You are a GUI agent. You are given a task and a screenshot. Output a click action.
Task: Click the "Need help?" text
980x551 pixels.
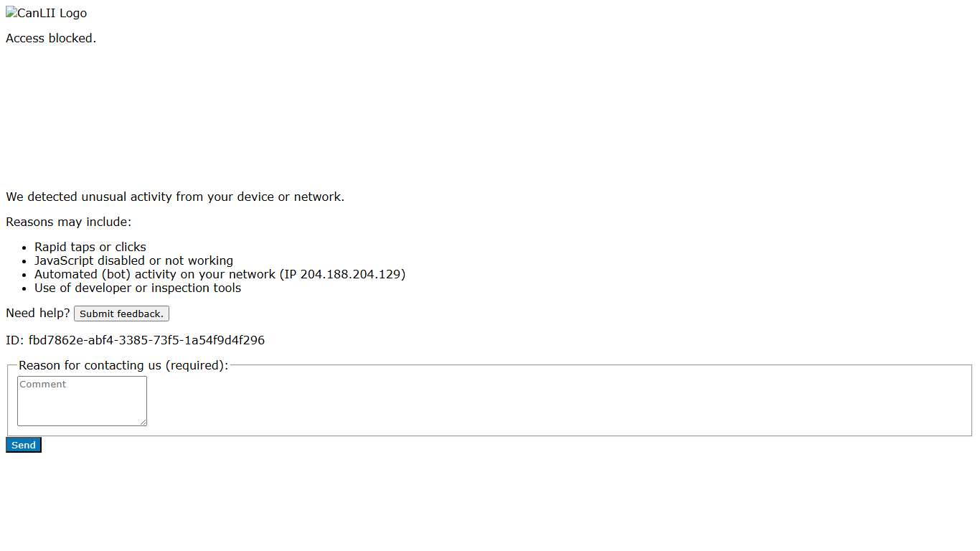pos(38,314)
